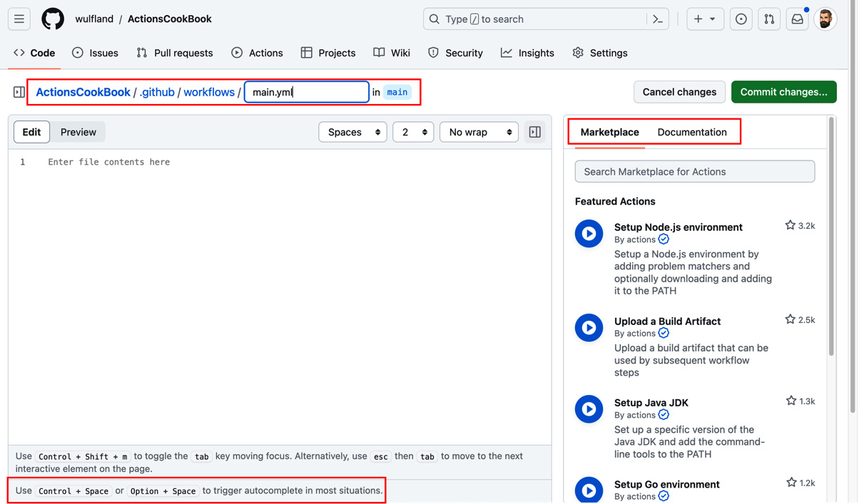Click the .github breadcrumb link

click(x=157, y=92)
